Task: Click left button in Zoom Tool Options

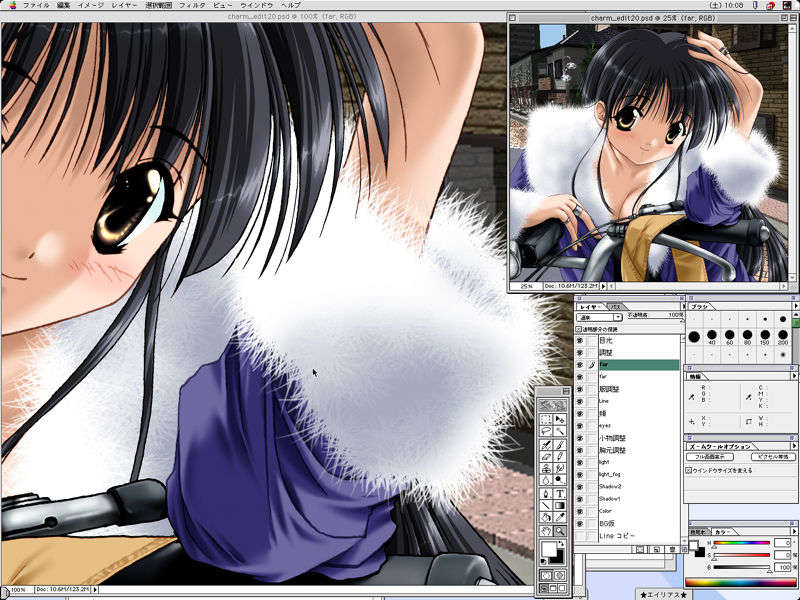Action: click(710, 457)
